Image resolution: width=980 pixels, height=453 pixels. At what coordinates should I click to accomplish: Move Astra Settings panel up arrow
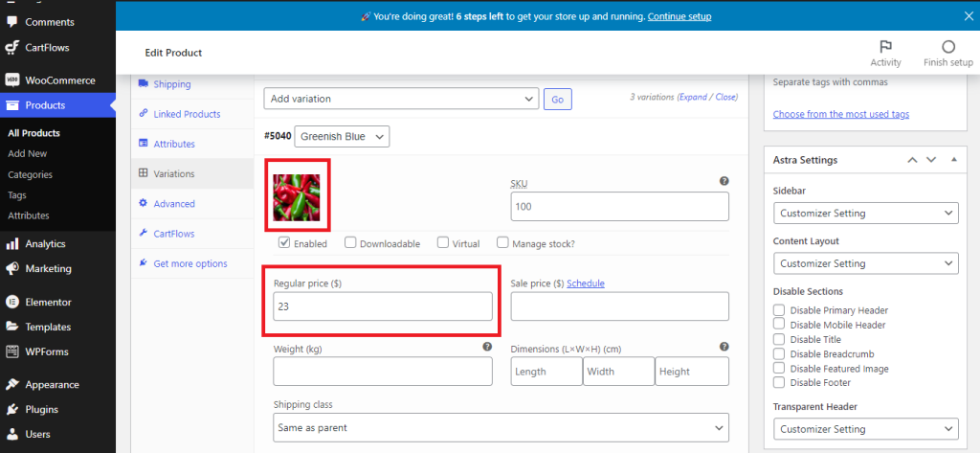pos(912,160)
